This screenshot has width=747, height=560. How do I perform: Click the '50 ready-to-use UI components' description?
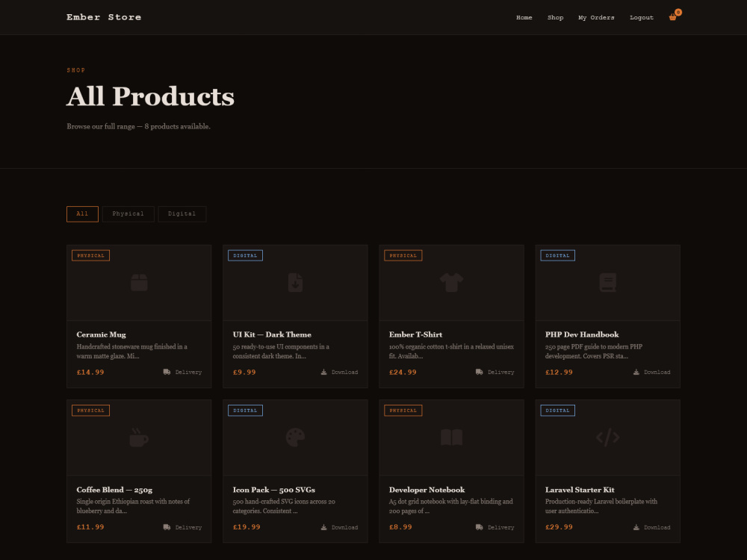[x=281, y=352]
